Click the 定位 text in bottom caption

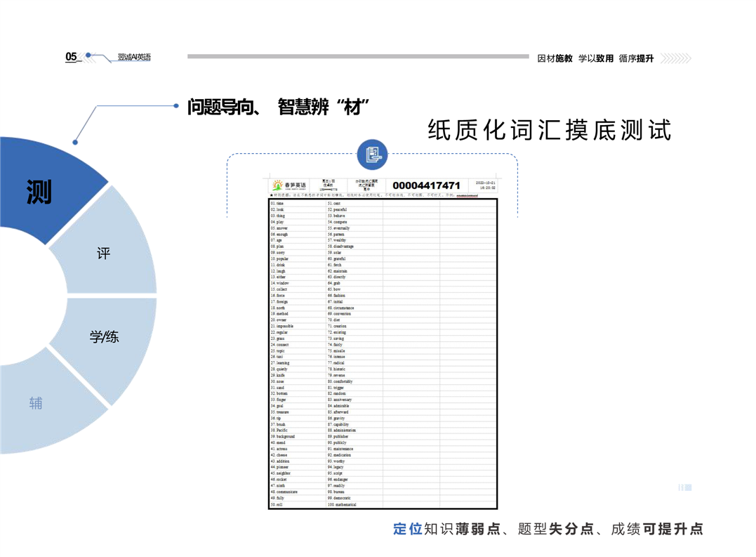(408, 530)
